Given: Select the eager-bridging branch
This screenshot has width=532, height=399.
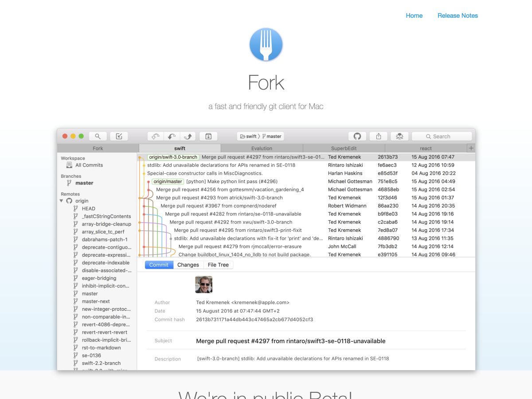Looking at the screenshot, I should pyautogui.click(x=99, y=278).
